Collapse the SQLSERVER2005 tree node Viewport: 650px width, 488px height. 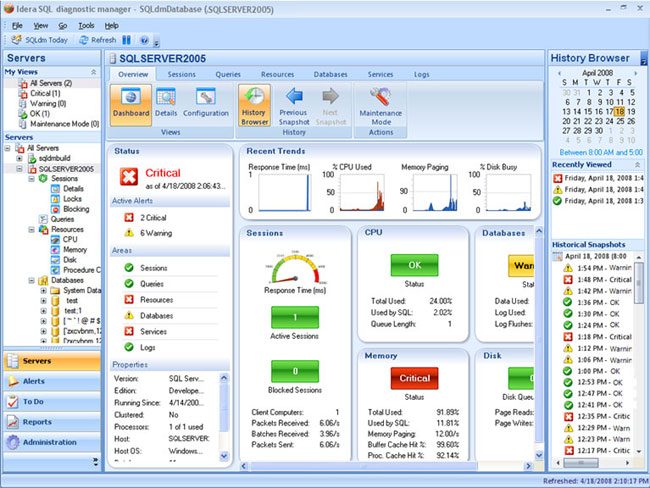(x=19, y=168)
